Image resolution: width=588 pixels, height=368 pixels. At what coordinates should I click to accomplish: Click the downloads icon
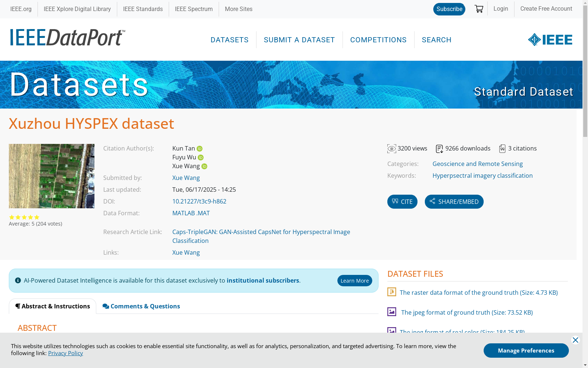coord(440,149)
